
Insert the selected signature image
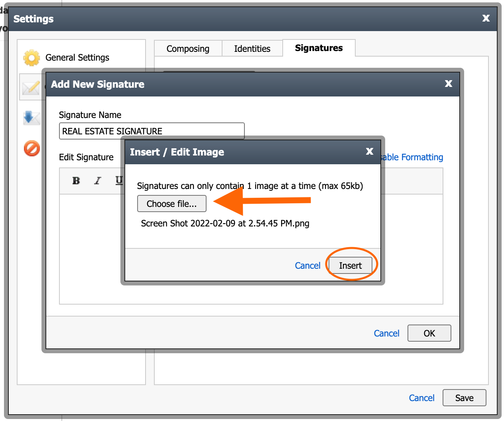point(350,265)
